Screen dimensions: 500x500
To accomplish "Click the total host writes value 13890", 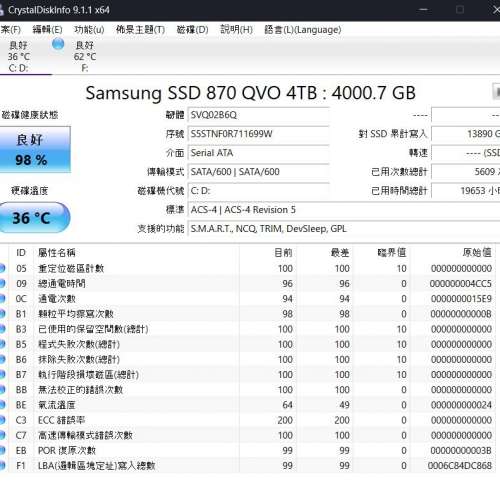I will pyautogui.click(x=466, y=134).
